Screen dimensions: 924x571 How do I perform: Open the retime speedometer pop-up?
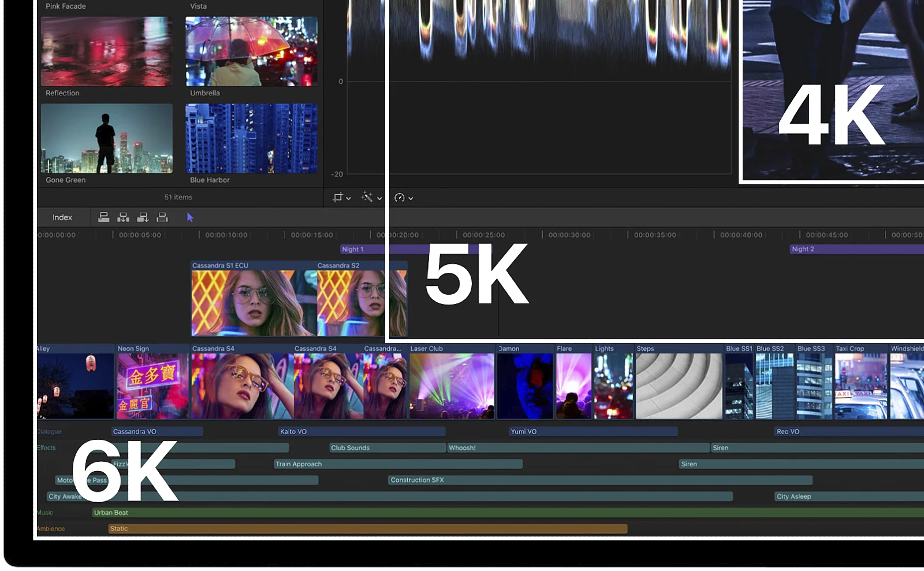pos(404,198)
